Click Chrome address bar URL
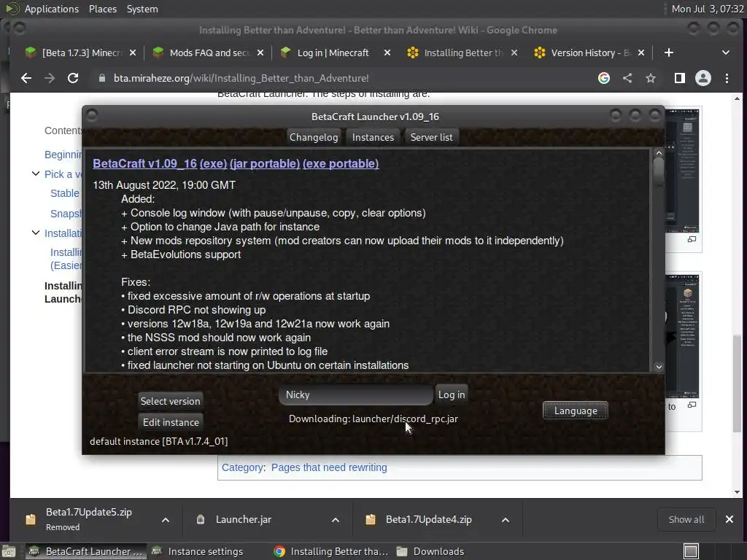The image size is (747, 560). 241,78
